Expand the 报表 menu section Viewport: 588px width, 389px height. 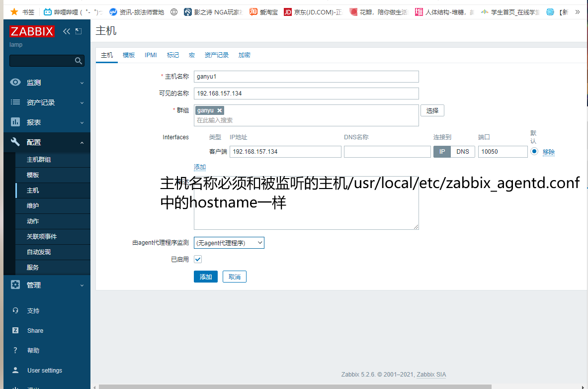point(82,122)
